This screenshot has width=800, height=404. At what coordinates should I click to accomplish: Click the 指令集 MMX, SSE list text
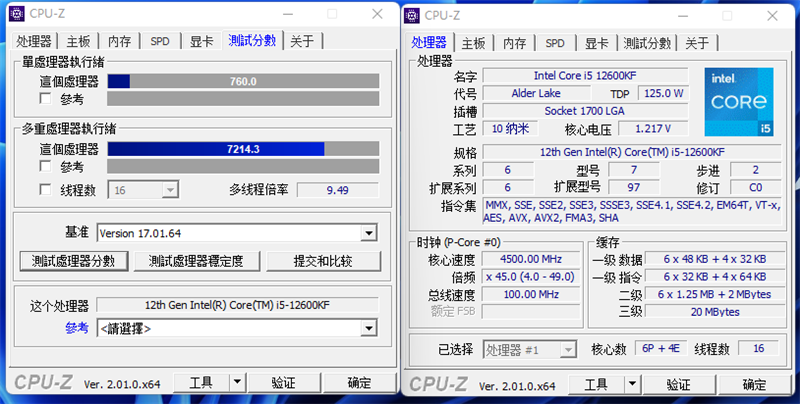pos(632,212)
